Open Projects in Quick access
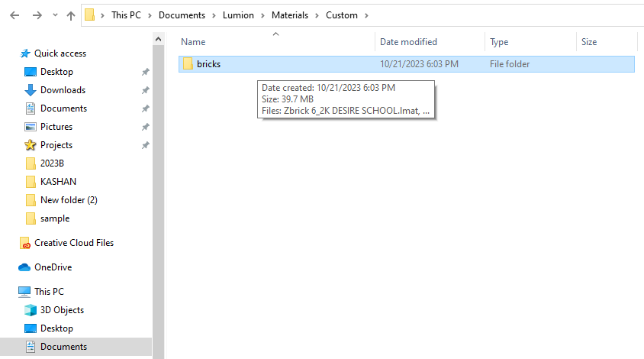 pyautogui.click(x=56, y=145)
